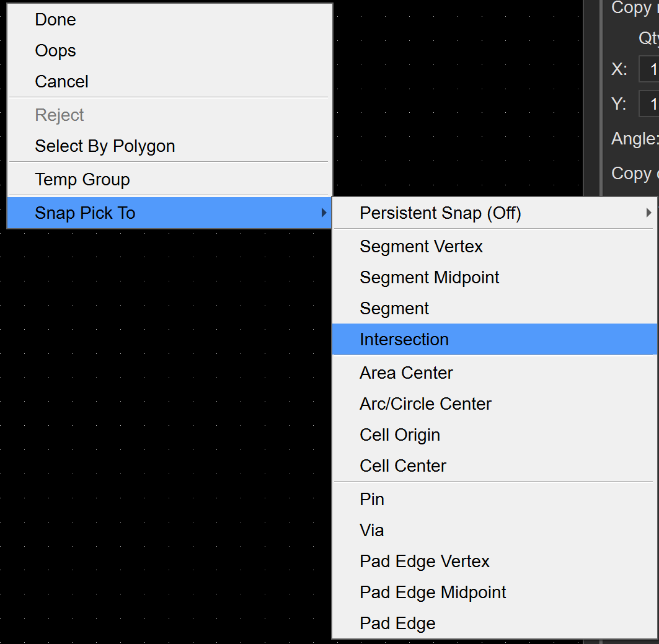Click the X value input field
This screenshot has height=644, width=659.
click(x=650, y=69)
